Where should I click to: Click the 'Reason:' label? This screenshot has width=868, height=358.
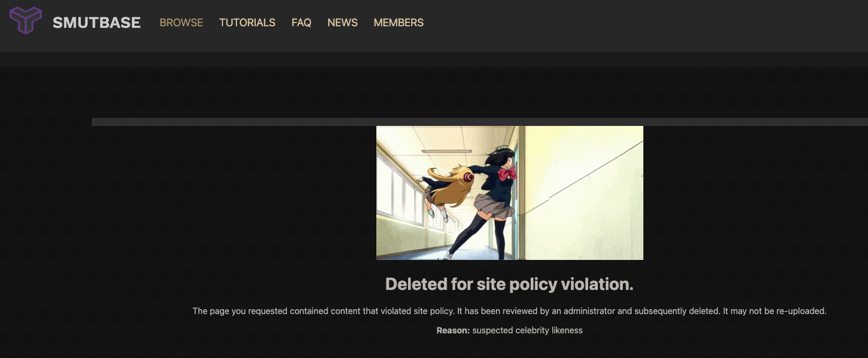click(453, 330)
